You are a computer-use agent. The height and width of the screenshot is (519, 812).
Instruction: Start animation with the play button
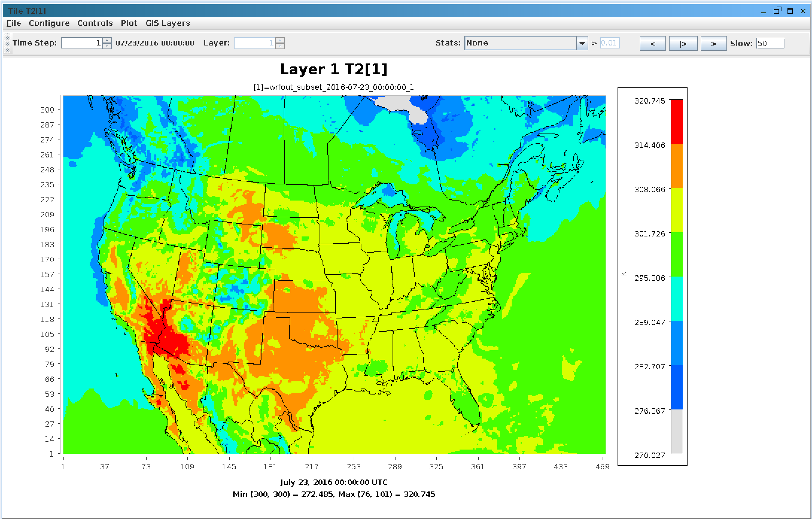pos(683,43)
